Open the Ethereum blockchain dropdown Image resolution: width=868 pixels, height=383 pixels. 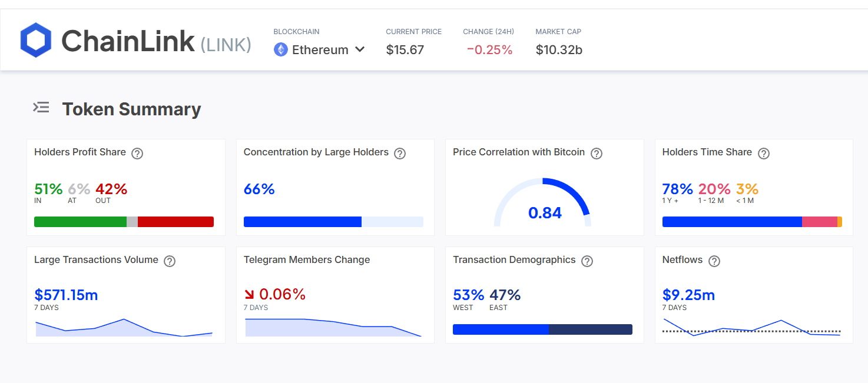[x=319, y=49]
